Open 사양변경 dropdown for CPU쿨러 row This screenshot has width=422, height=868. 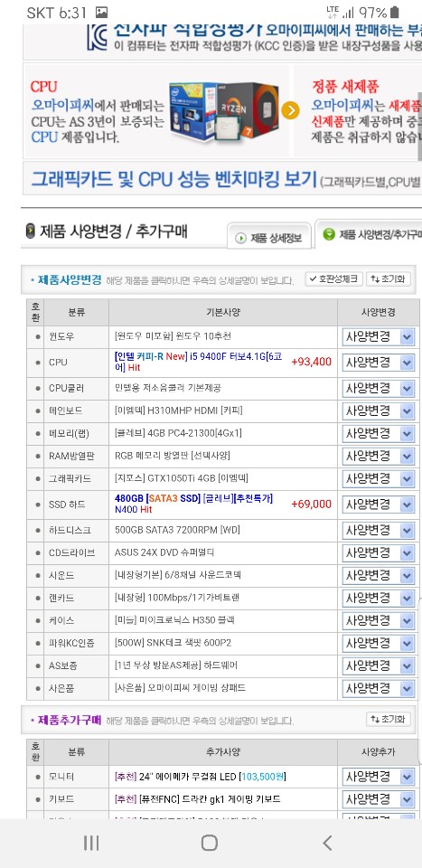point(379,389)
